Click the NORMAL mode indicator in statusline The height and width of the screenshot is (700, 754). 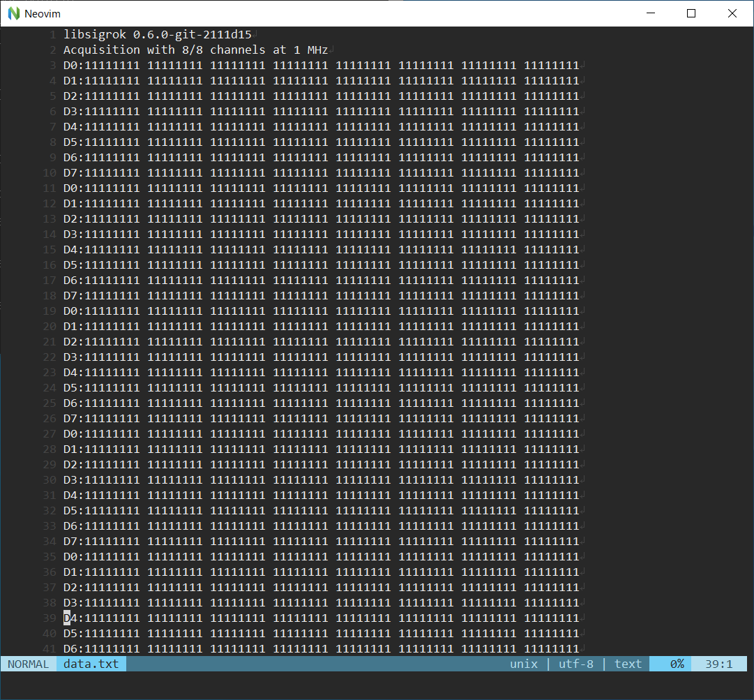point(28,664)
